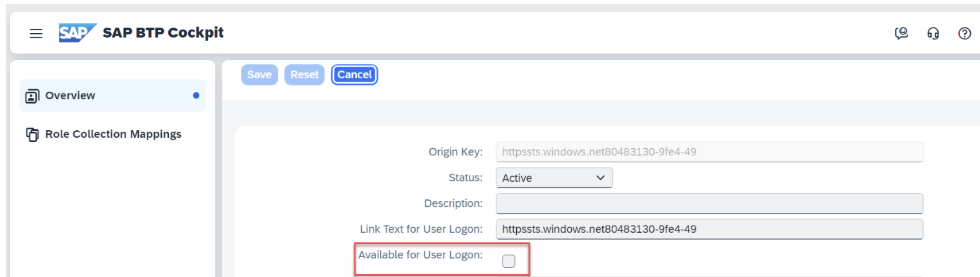This screenshot has width=980, height=277.
Task: Open the feedback chat icon
Action: click(901, 33)
